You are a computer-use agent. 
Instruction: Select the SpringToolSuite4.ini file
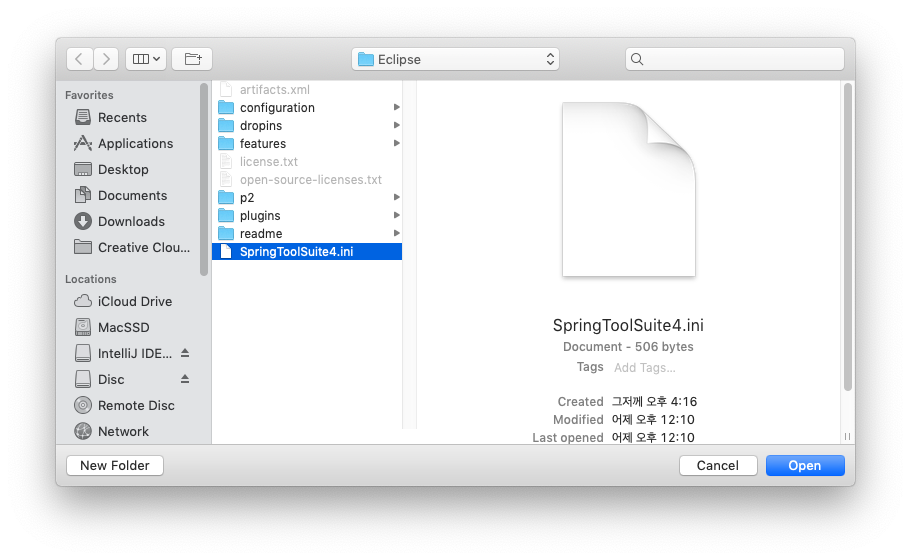307,252
